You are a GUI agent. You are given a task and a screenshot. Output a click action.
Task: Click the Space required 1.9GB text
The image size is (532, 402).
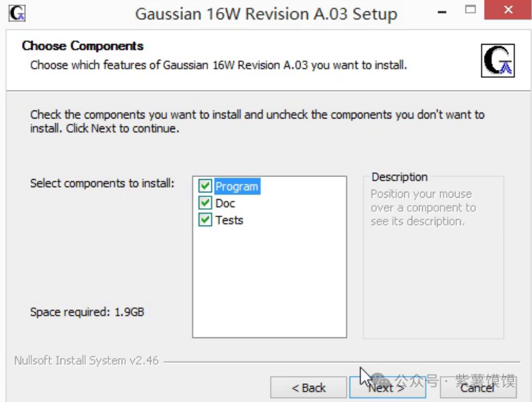coord(87,311)
